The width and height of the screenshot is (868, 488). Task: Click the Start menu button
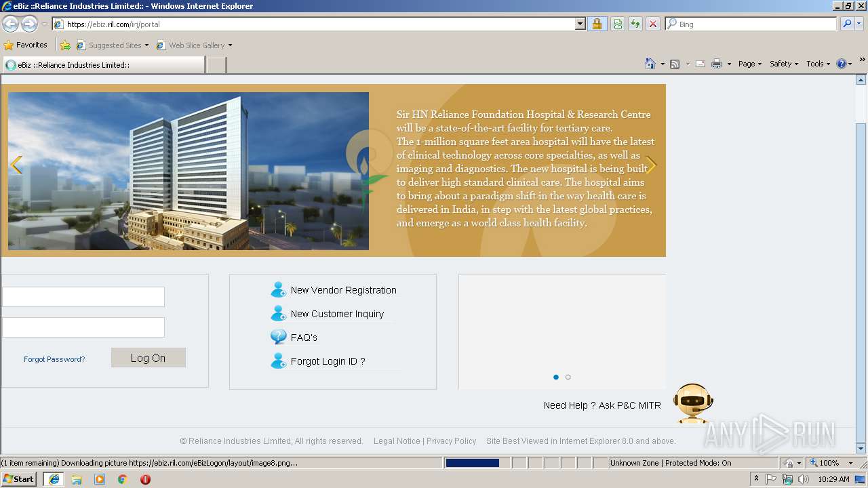[19, 479]
